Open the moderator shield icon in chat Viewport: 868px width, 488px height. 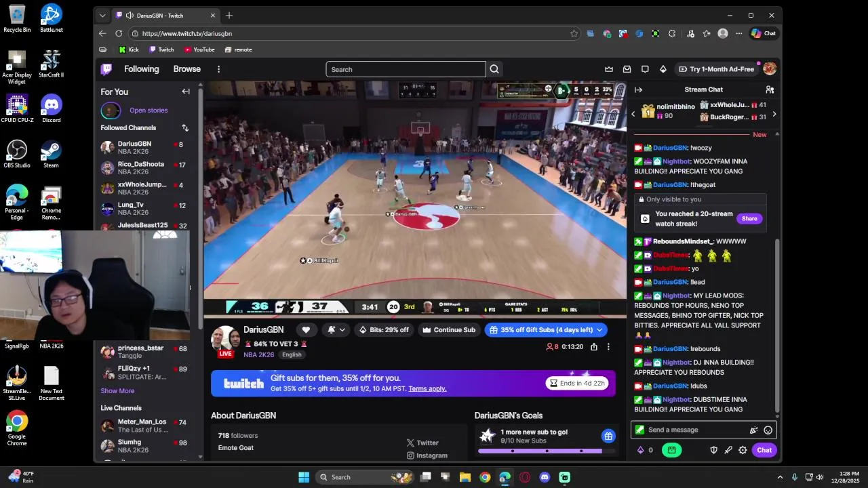pyautogui.click(x=714, y=450)
